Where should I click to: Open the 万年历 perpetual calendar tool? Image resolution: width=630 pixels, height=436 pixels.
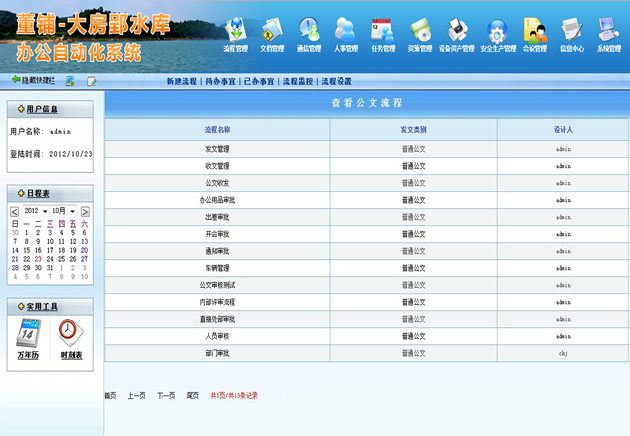[x=28, y=339]
